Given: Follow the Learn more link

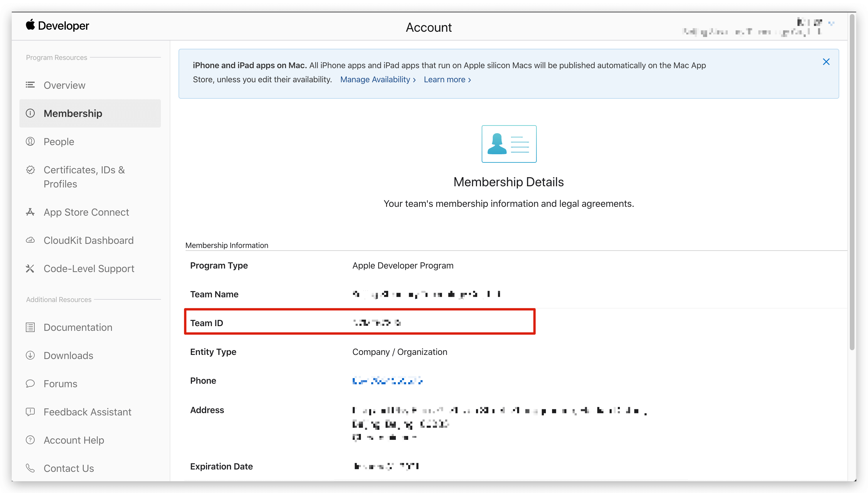Looking at the screenshot, I should tap(447, 80).
